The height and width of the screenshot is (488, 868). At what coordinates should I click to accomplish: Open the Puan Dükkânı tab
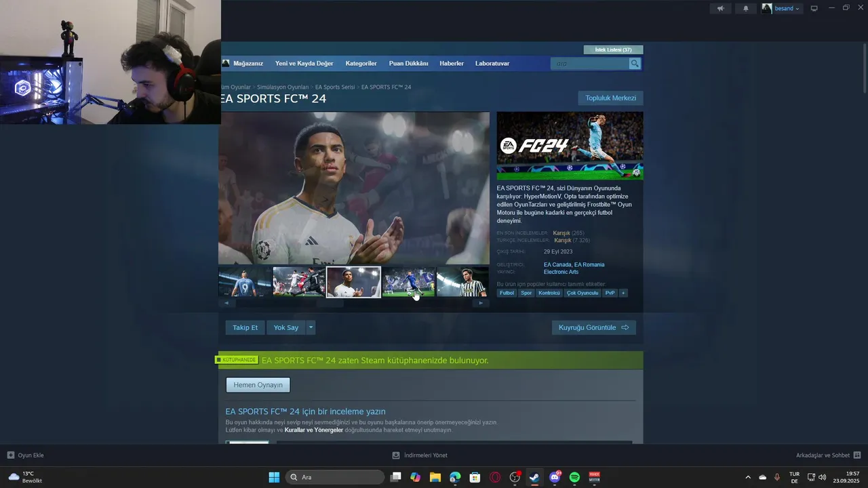[408, 63]
